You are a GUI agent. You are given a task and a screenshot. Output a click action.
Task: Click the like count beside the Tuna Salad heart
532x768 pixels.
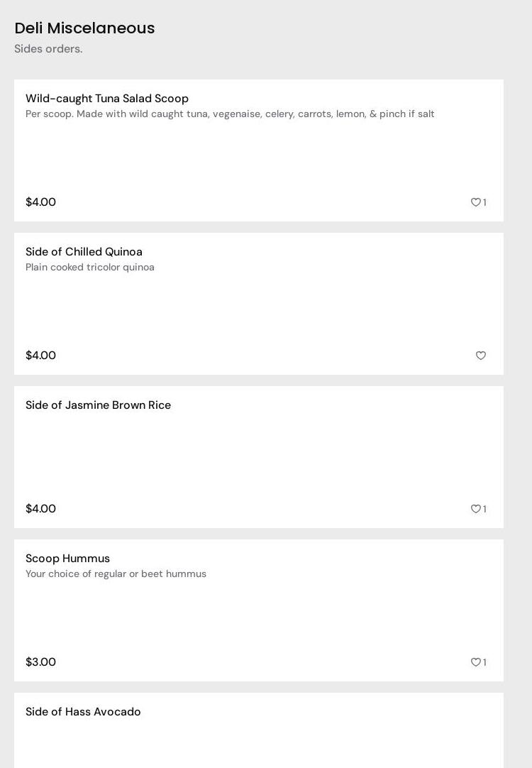tap(485, 202)
